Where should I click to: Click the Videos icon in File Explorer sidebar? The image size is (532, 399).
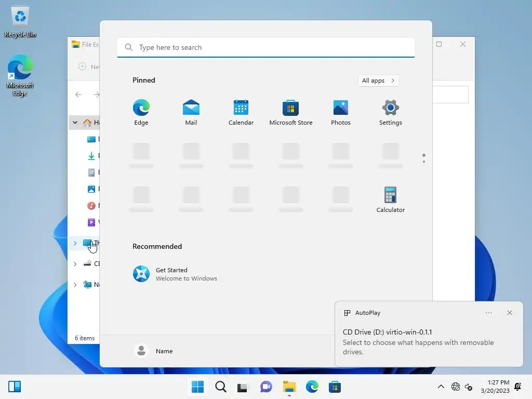[x=91, y=222]
